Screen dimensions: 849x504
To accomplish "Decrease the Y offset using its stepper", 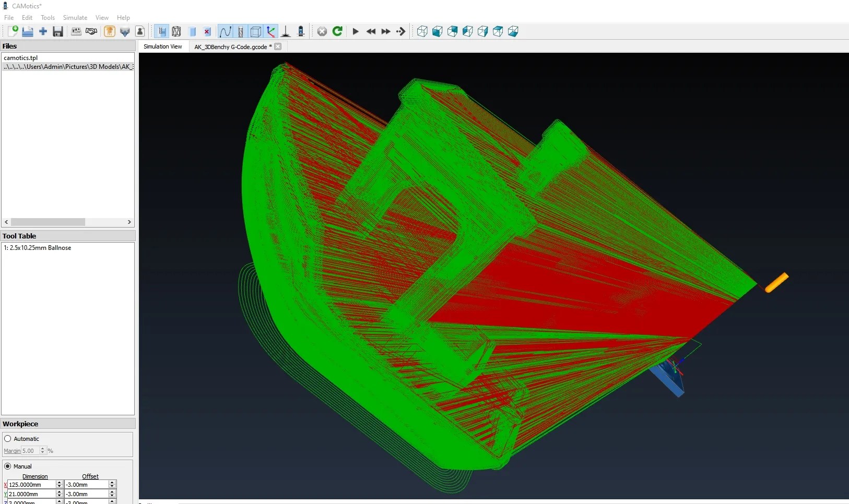I will pos(112,496).
